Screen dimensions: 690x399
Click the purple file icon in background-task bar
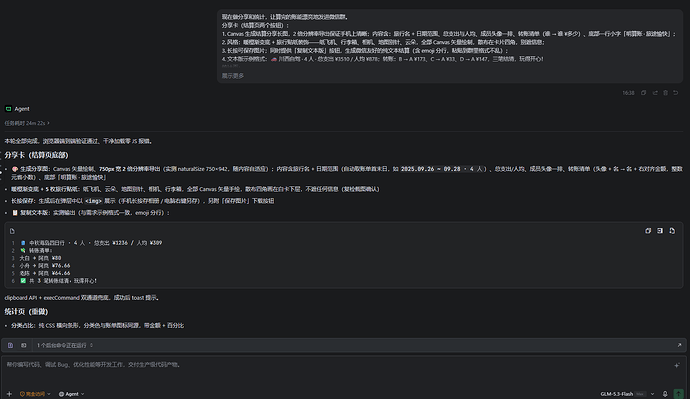pyautogui.click(x=11, y=345)
